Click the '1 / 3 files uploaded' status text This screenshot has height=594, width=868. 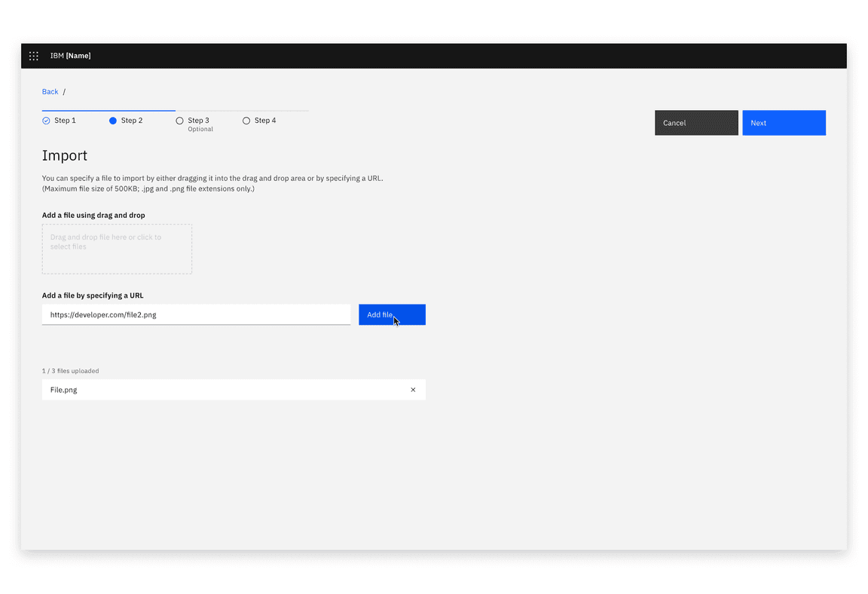pos(70,371)
